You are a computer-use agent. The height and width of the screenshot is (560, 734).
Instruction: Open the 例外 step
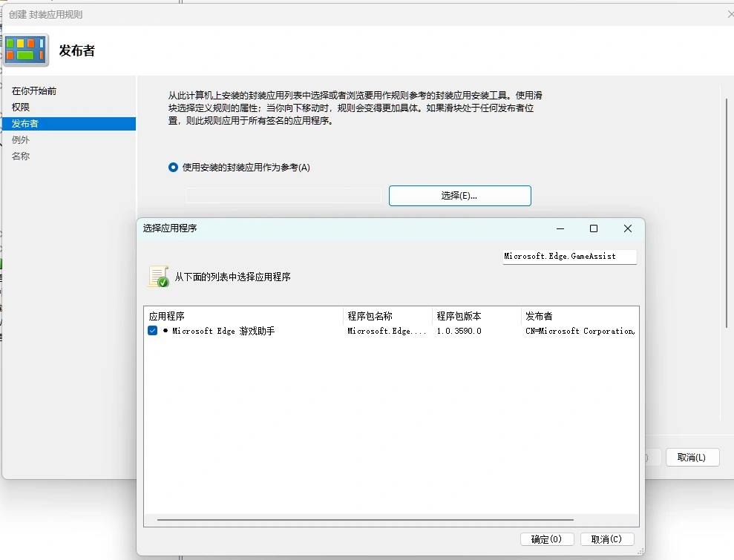pyautogui.click(x=21, y=140)
